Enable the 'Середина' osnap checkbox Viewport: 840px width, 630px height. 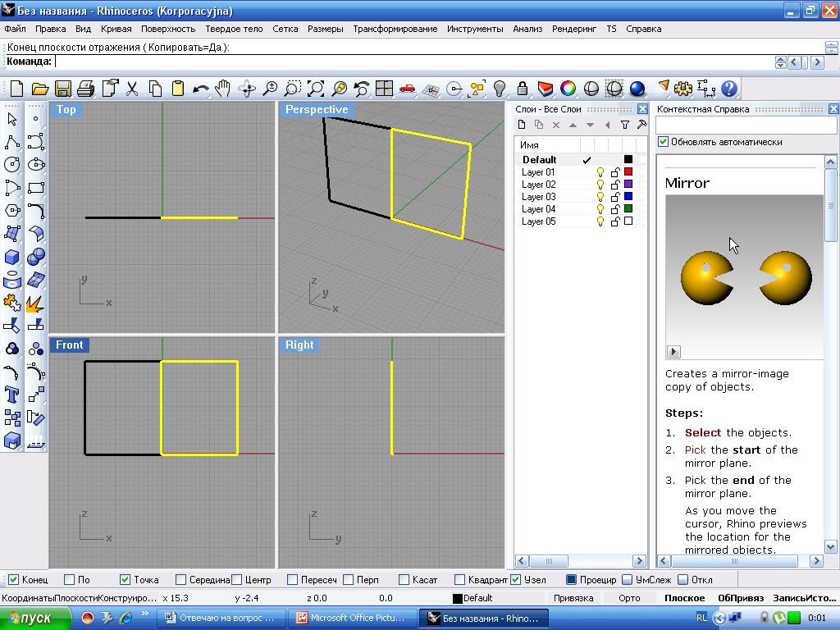tap(181, 580)
